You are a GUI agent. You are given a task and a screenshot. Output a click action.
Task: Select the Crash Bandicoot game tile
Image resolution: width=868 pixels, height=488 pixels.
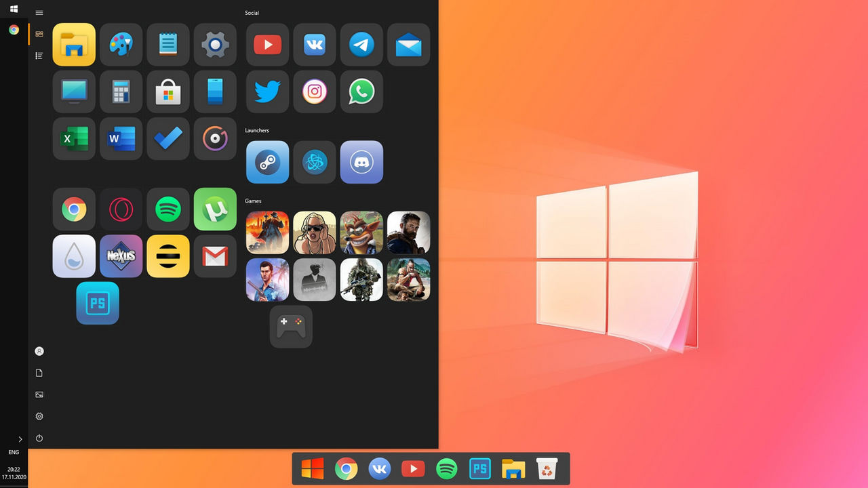(x=361, y=232)
